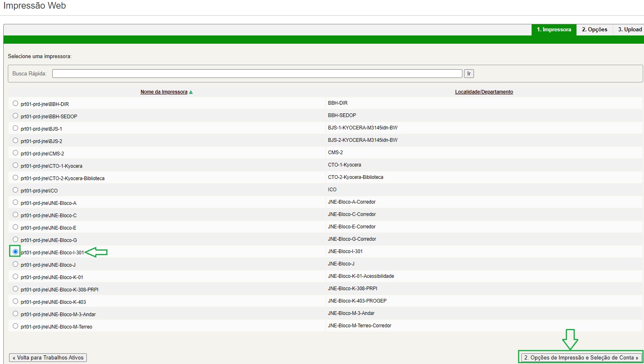Pick the CMS-2 printer radio button
This screenshot has height=364, width=644.
[15, 153]
